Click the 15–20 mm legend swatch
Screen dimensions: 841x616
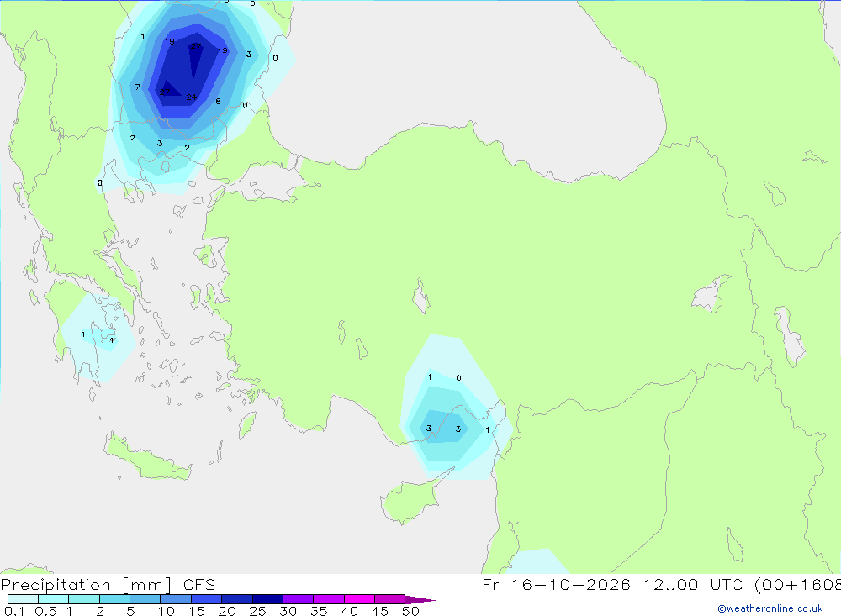(x=207, y=599)
